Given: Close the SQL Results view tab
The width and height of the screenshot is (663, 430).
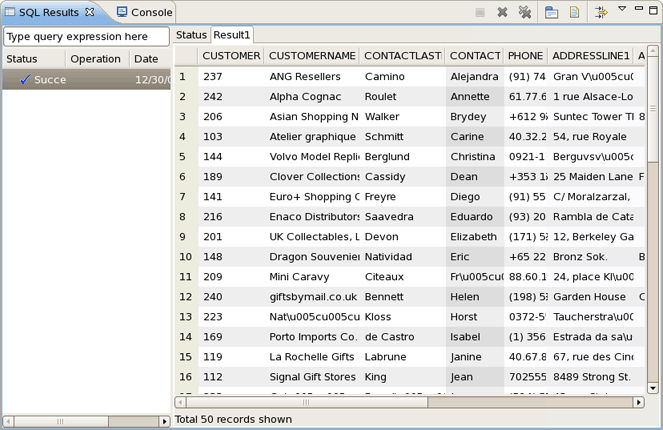Looking at the screenshot, I should tap(90, 12).
